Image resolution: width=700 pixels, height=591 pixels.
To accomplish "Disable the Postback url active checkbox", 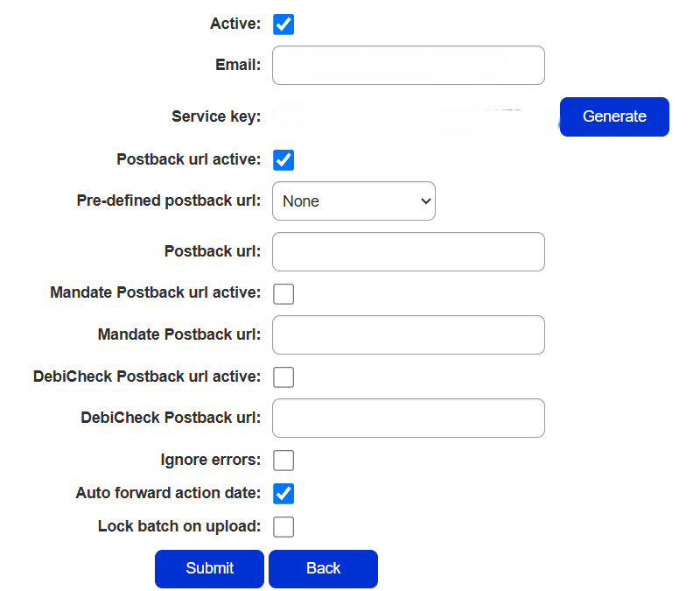I will click(x=283, y=160).
